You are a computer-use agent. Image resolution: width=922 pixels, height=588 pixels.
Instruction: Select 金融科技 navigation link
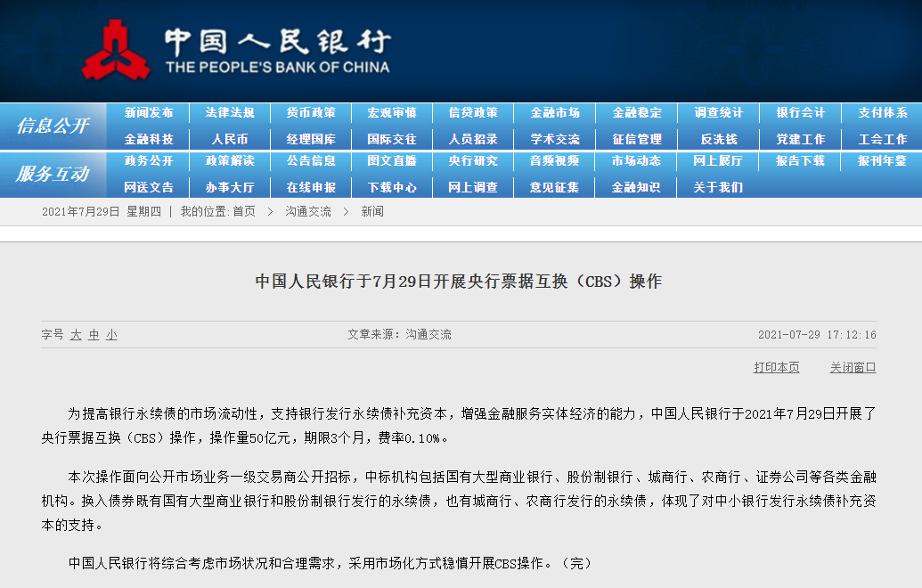[149, 139]
